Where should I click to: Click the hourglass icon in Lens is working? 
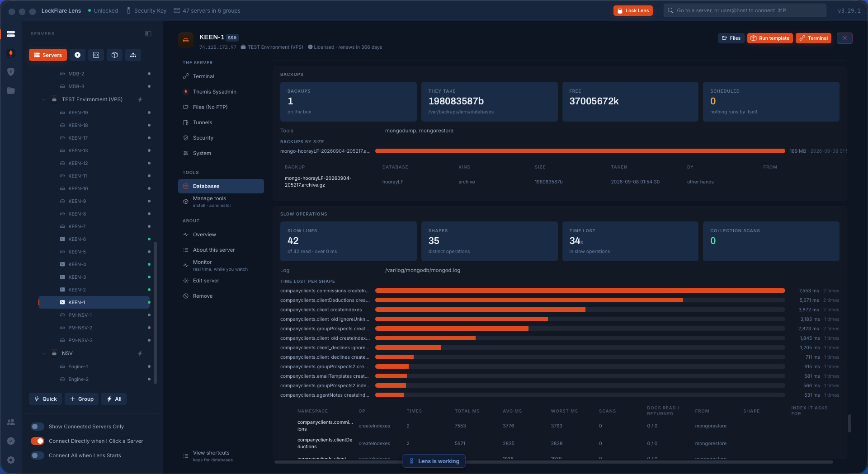click(x=411, y=461)
